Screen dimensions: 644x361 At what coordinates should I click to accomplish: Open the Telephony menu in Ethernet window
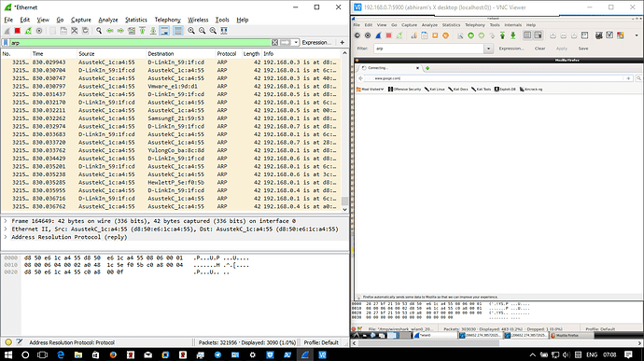[x=167, y=20]
